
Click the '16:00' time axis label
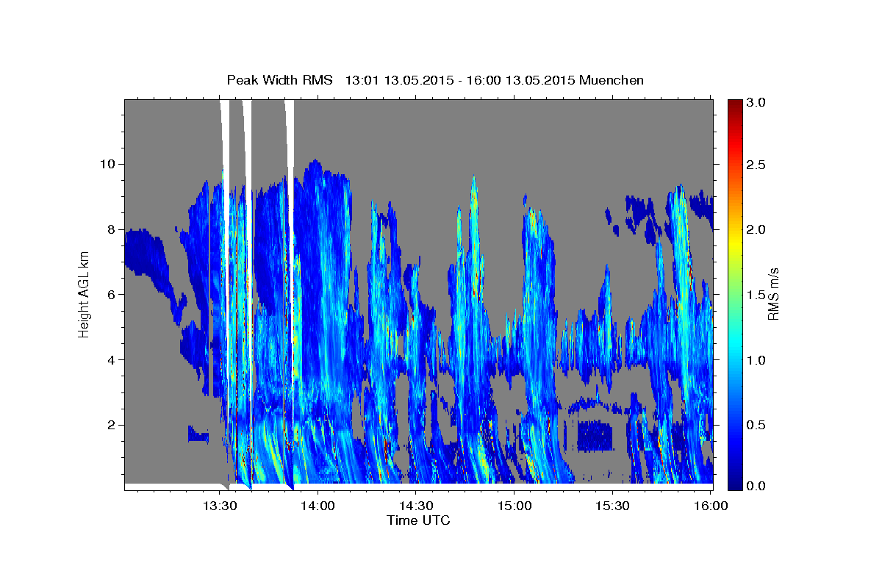click(x=710, y=506)
